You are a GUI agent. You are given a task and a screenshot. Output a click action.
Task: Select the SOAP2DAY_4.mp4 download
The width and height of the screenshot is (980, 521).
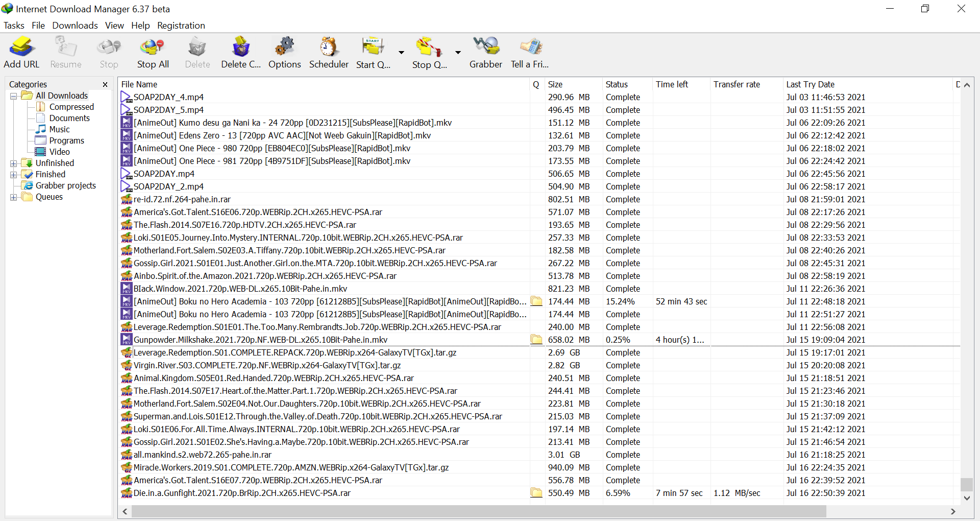(540, 97)
